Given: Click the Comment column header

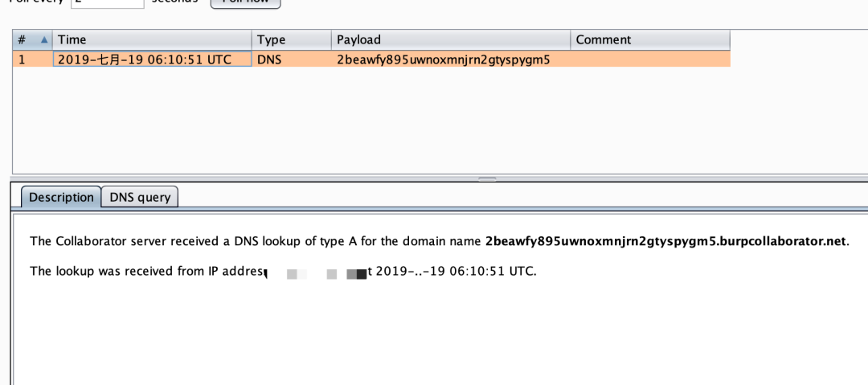Looking at the screenshot, I should click(649, 39).
